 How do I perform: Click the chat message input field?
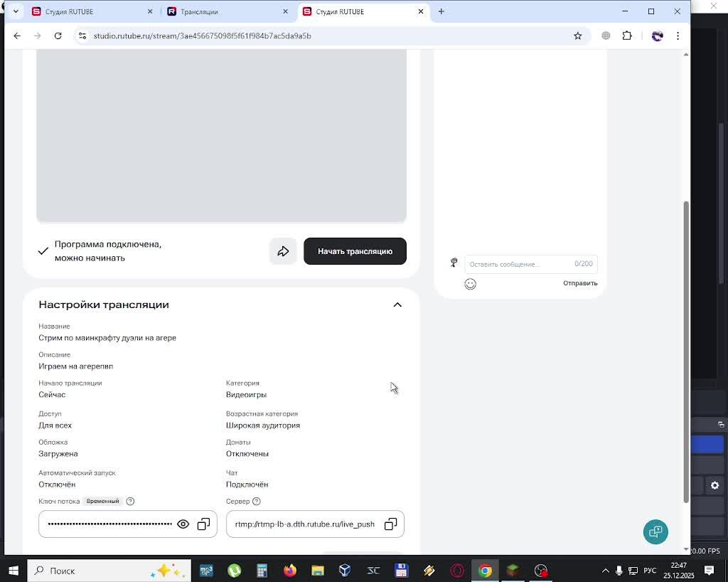click(519, 264)
